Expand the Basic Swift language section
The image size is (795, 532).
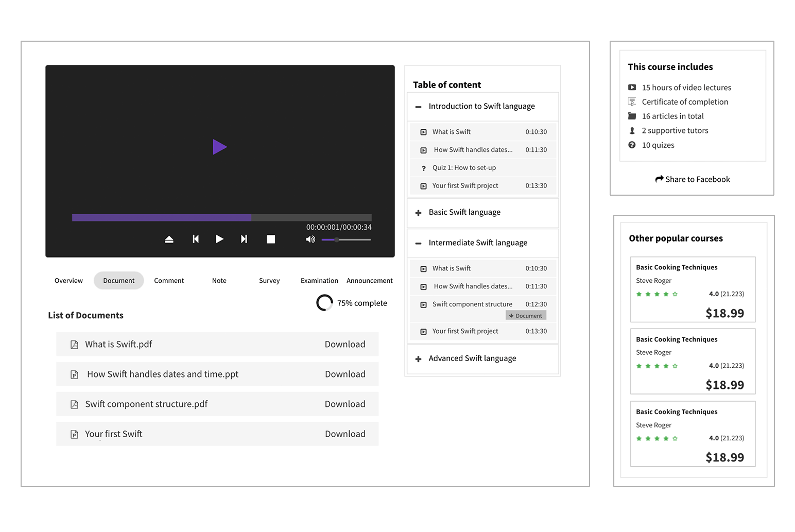point(419,212)
